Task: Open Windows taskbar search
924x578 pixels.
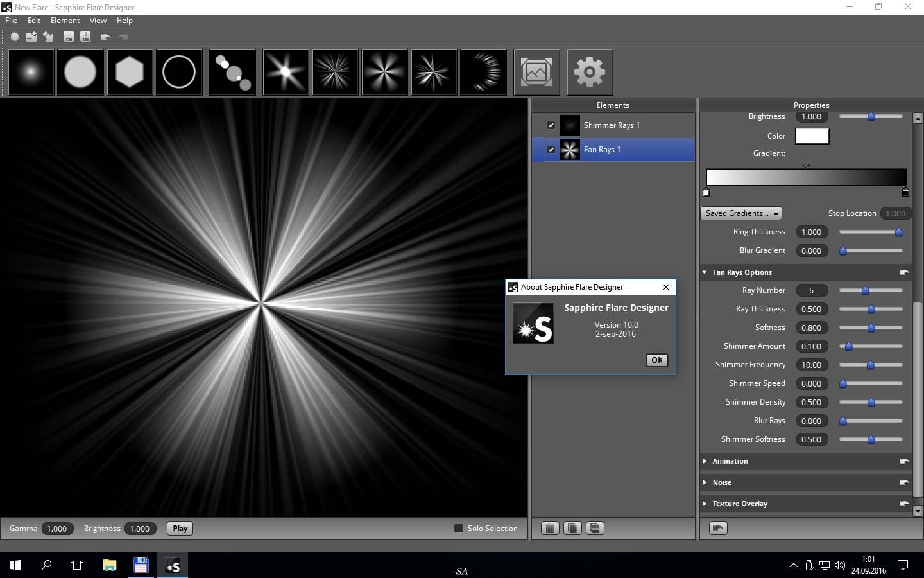Action: [x=46, y=565]
